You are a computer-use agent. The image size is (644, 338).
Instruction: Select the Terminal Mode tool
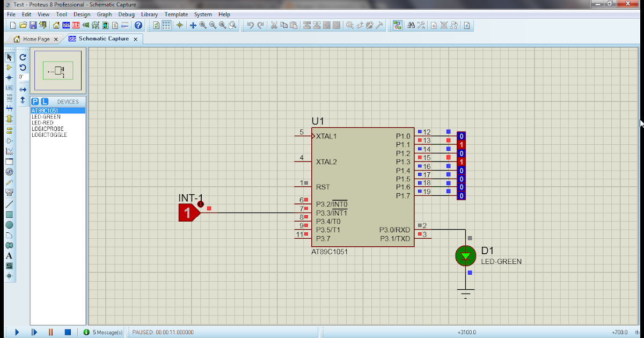tap(9, 130)
